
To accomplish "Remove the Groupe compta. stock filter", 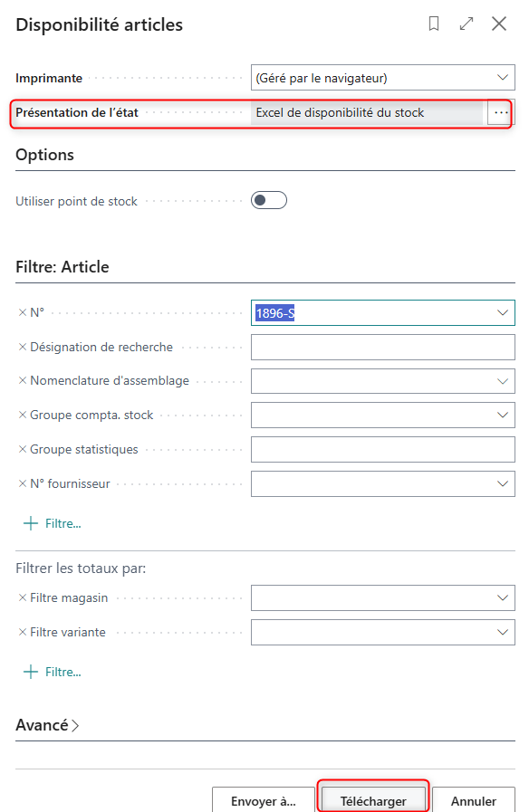I will click(23, 415).
